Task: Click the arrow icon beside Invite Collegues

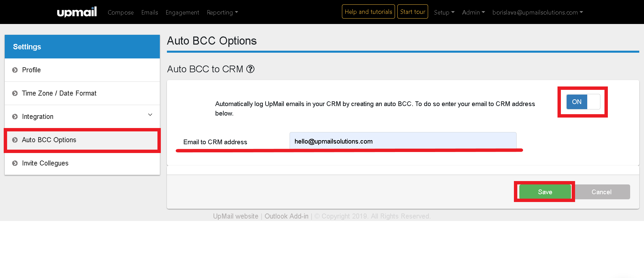Action: (15, 163)
